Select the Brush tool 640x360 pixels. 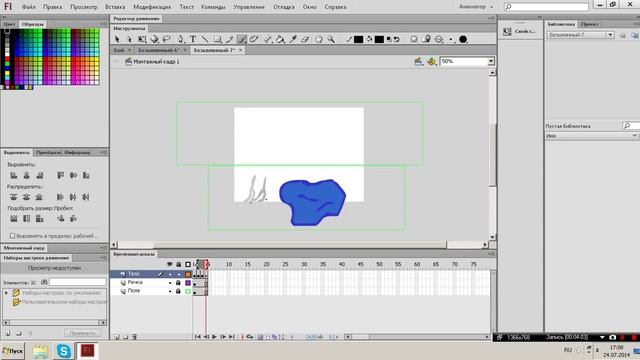click(242, 39)
